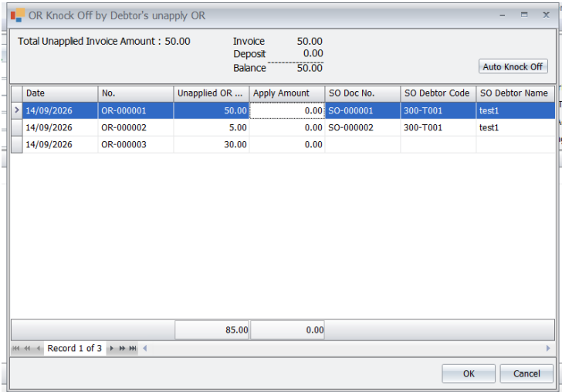Click the application logo in title bar

18,15
